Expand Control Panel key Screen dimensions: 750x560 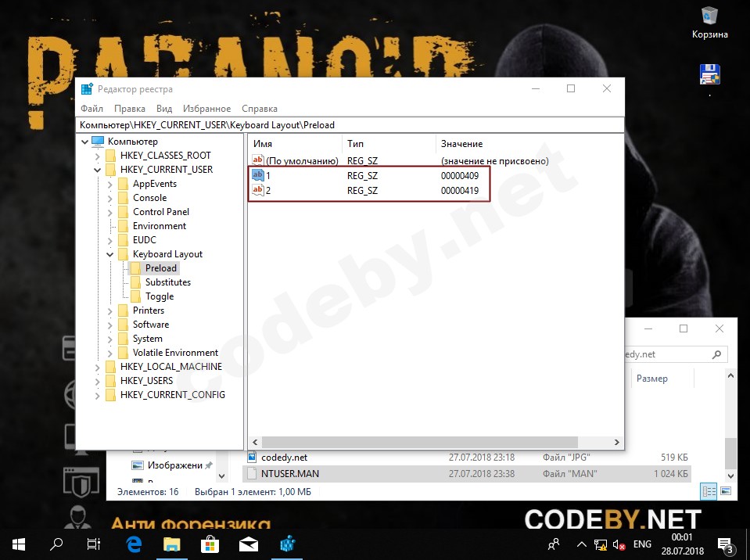coord(110,212)
